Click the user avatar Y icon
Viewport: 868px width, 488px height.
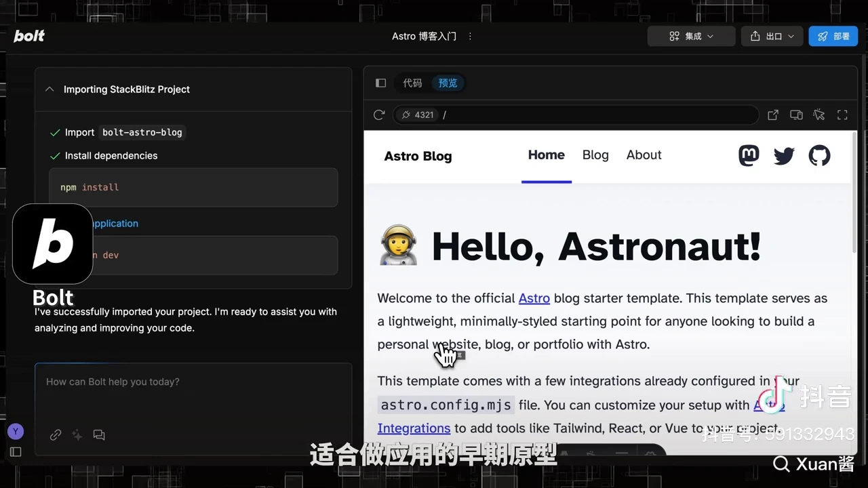[16, 431]
